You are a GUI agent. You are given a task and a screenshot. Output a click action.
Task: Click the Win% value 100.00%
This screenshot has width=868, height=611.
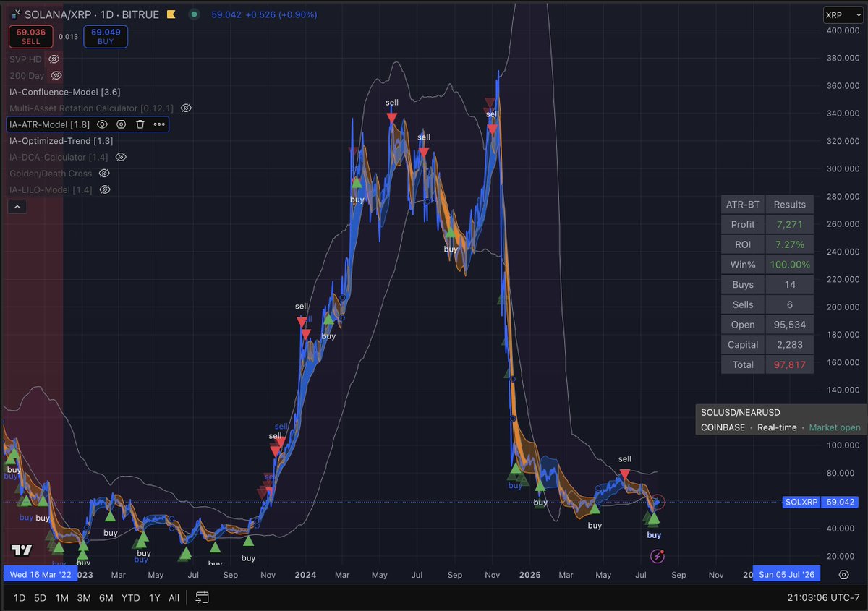pyautogui.click(x=789, y=265)
